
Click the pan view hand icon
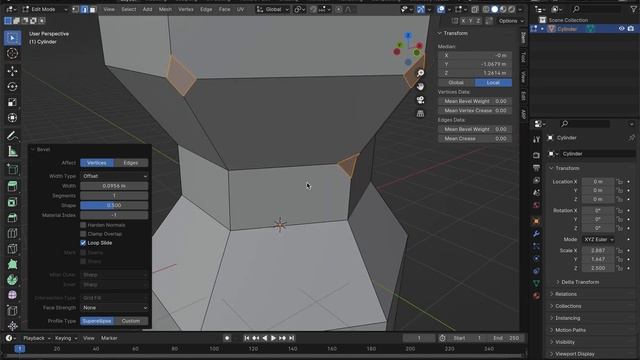click(x=420, y=87)
